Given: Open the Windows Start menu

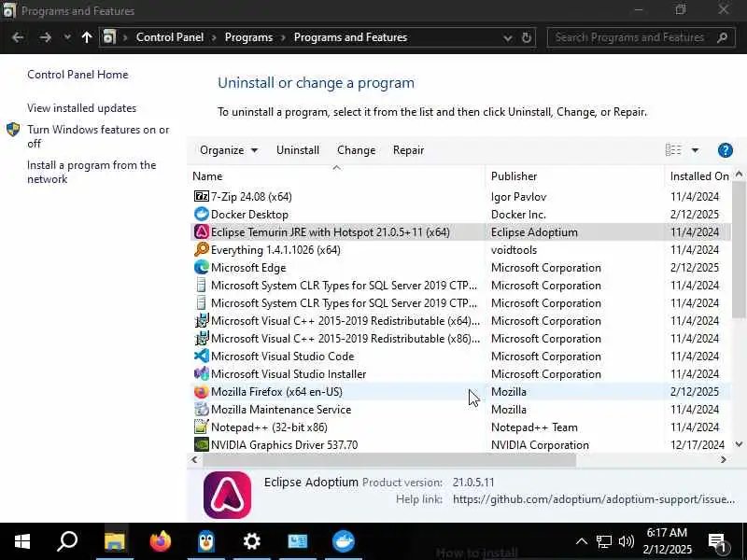Looking at the screenshot, I should point(21,541).
